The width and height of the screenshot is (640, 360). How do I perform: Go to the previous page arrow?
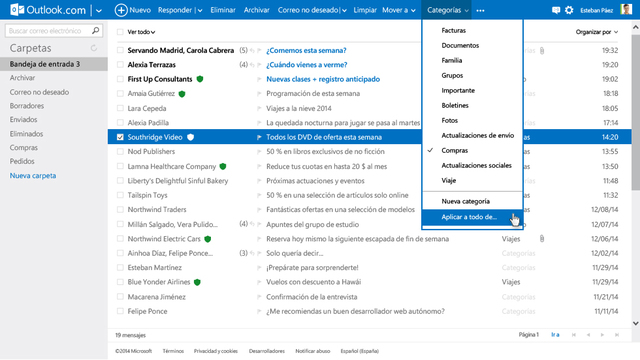tap(588, 335)
